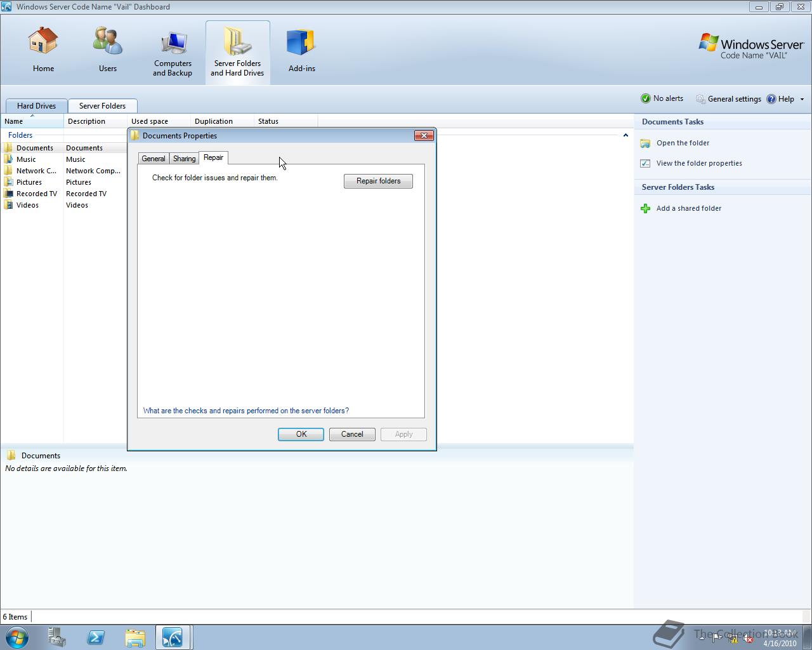Screen dimensions: 812x650
Task: Expand the Help dropdown arrow
Action: click(802, 99)
